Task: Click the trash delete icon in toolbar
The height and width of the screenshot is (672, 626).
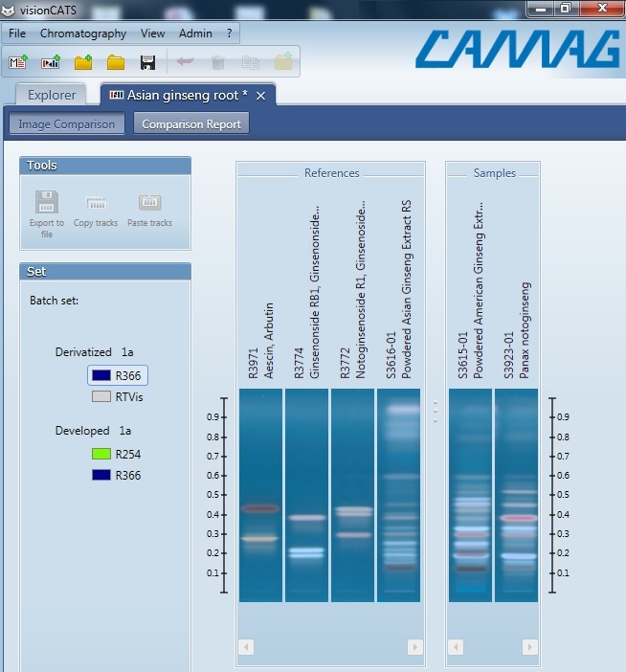Action: (x=218, y=62)
